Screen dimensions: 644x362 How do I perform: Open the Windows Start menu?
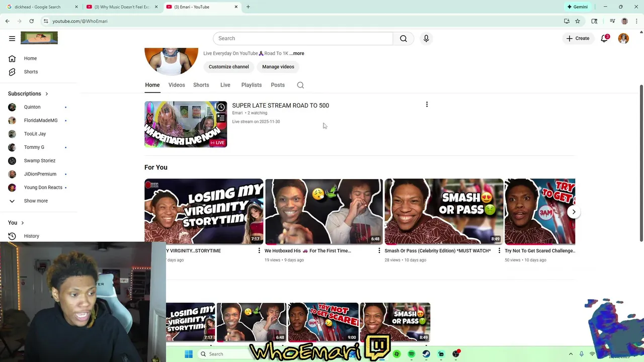pos(189,354)
